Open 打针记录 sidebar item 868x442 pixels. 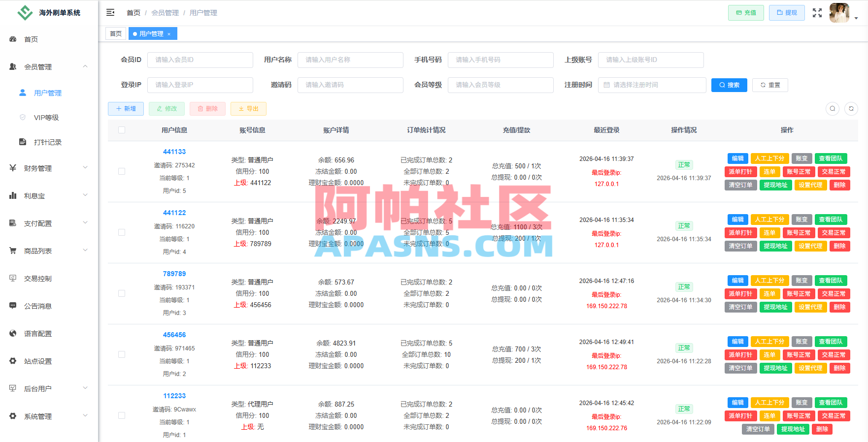(x=49, y=142)
